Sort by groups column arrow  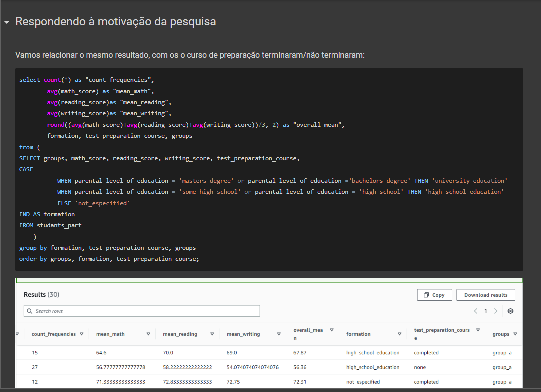pyautogui.click(x=515, y=334)
